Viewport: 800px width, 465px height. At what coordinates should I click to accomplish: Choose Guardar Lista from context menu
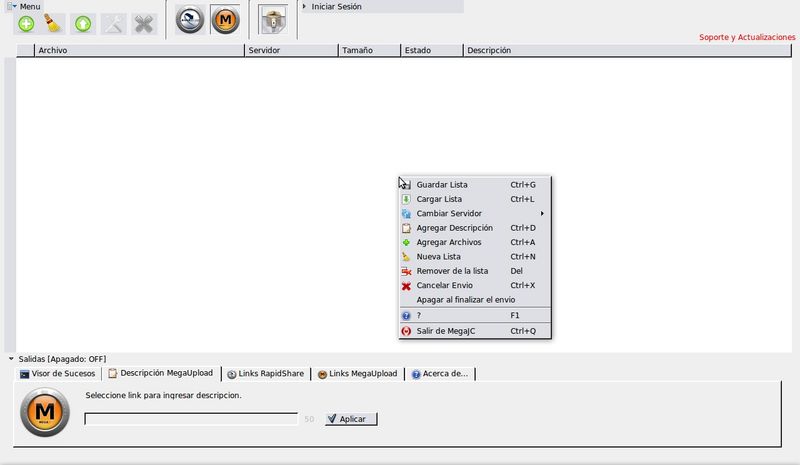pos(441,184)
